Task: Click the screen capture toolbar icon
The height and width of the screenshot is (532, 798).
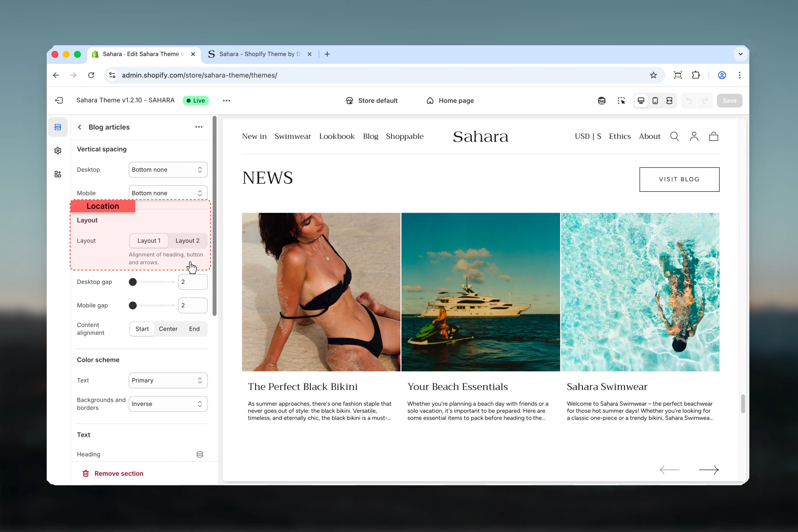Action: click(678, 75)
